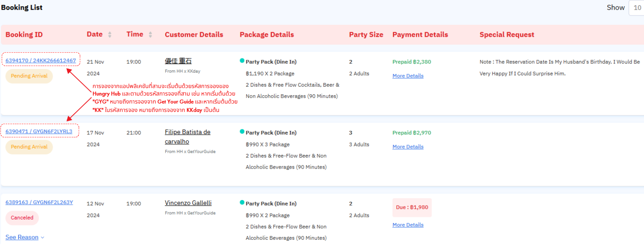The image size is (644, 246).
Task: Open booking 6390471 / GYGN6F2LYRL3
Action: [x=39, y=131]
